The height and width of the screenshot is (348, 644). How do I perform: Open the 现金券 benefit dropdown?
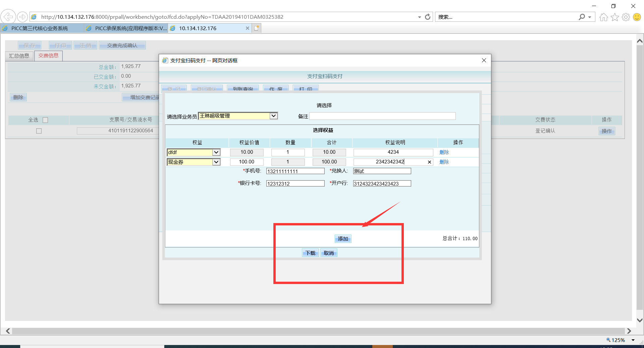pyautogui.click(x=216, y=162)
